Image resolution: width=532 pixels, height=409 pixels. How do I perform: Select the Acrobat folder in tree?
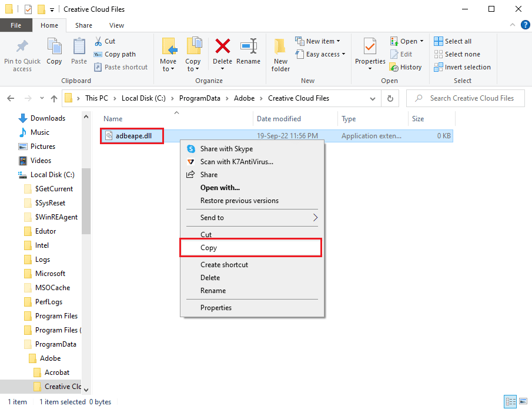coord(52,373)
